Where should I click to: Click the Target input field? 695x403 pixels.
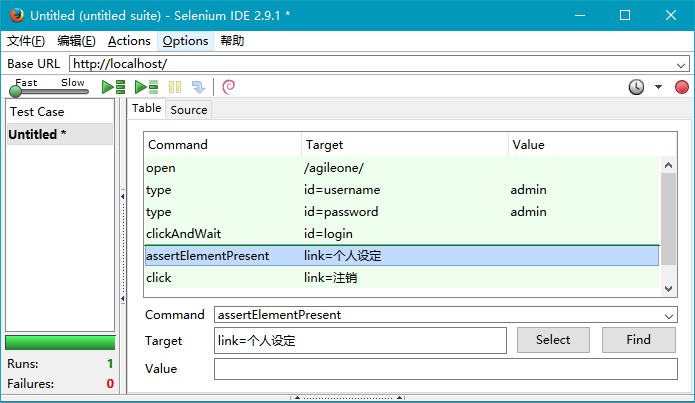[x=360, y=340]
